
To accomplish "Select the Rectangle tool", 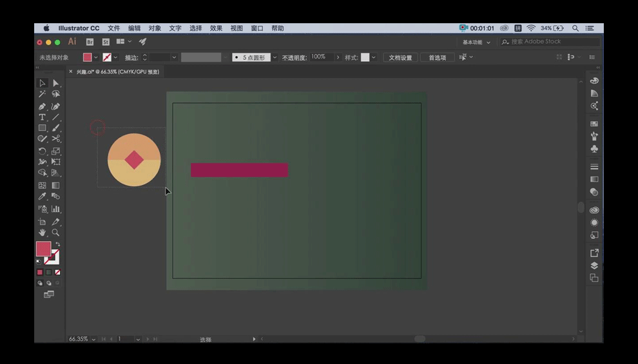I will click(x=42, y=128).
